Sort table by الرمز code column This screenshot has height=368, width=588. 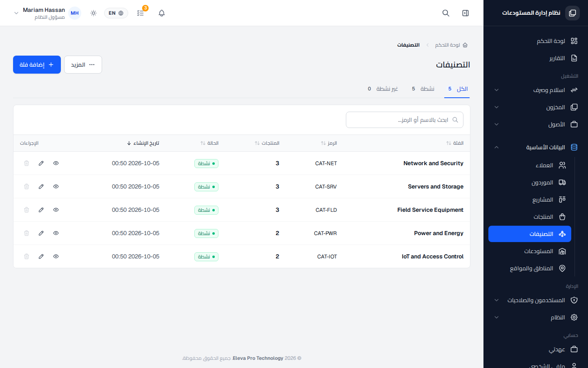pyautogui.click(x=329, y=143)
